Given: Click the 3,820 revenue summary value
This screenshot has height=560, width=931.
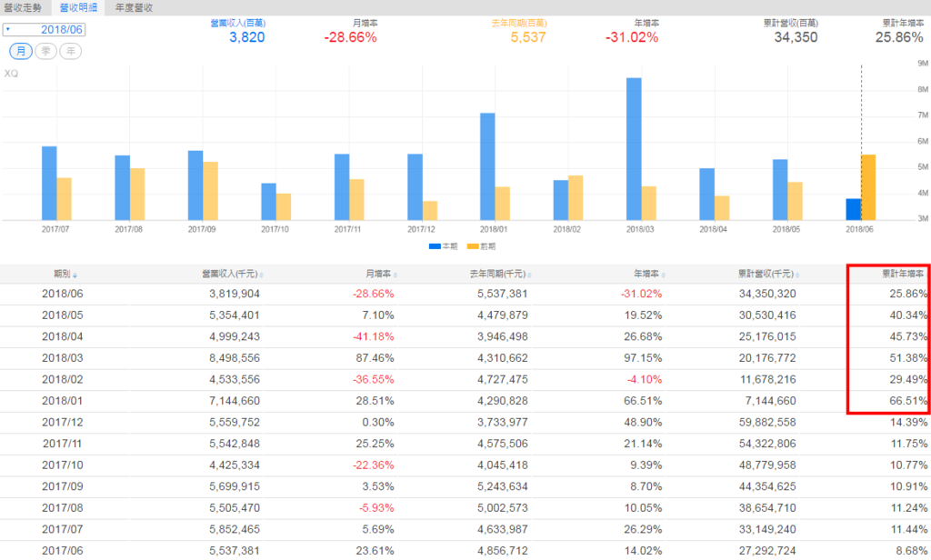Looking at the screenshot, I should coord(247,37).
